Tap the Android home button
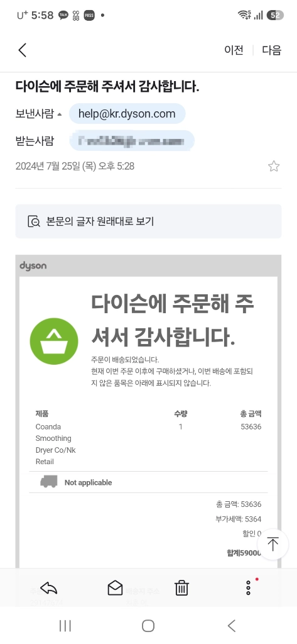 click(148, 626)
